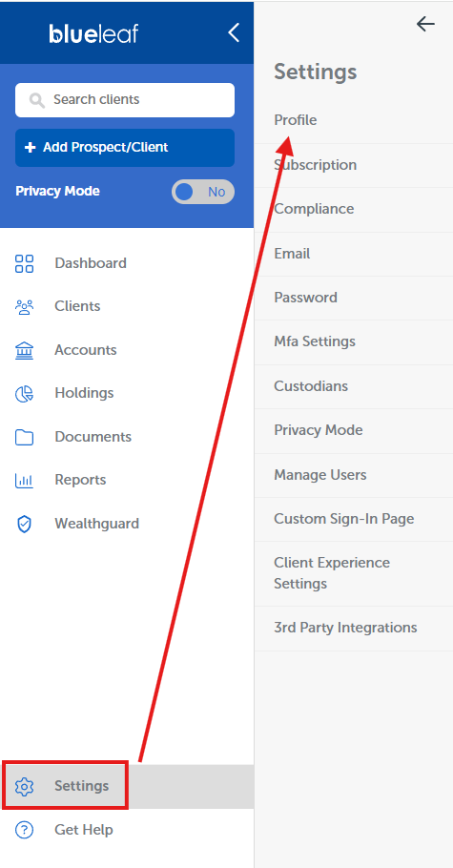This screenshot has height=868, width=453.
Task: Click the Accounts bank icon
Action: 25,350
